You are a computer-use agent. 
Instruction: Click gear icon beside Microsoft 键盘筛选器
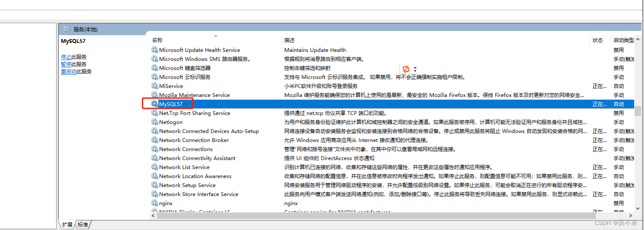155,68
